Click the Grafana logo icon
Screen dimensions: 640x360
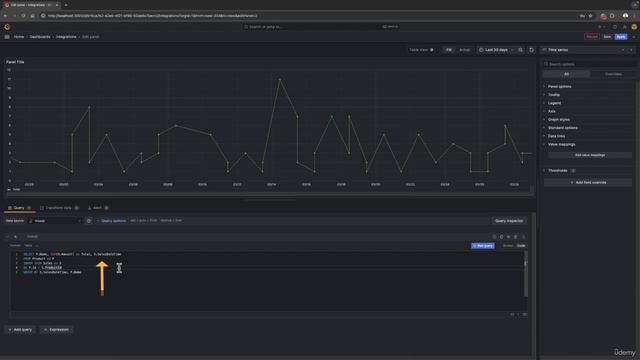point(7,27)
